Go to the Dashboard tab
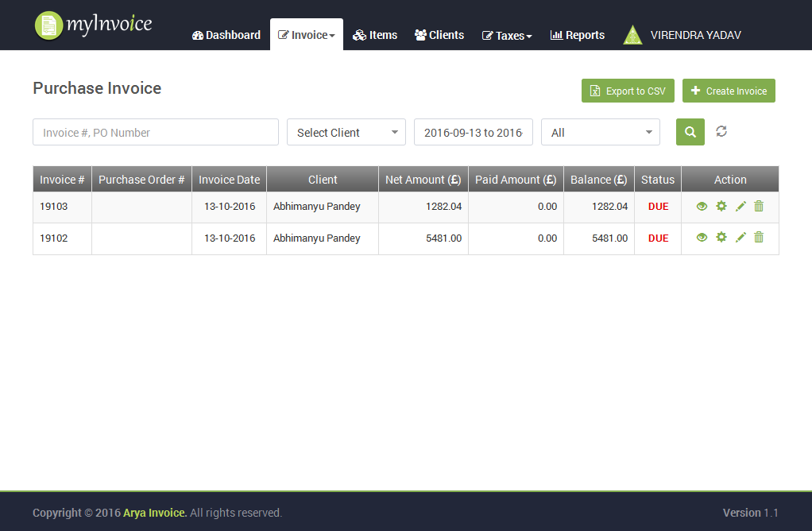Screen dimensions: 812x531 pyautogui.click(x=226, y=36)
